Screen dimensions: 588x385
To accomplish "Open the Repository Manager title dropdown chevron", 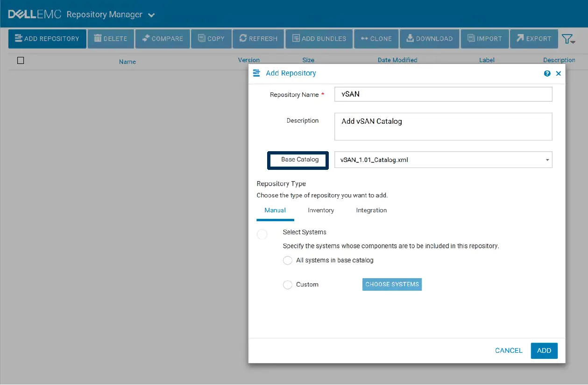I will point(151,15).
